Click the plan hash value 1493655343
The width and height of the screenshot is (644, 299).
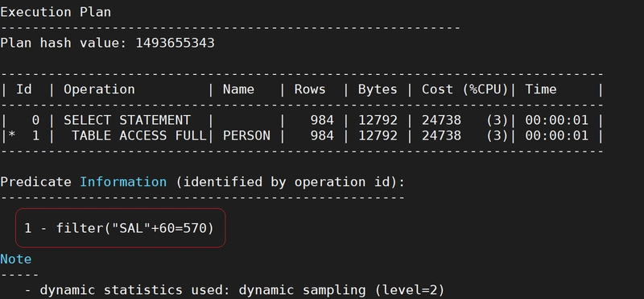tap(175, 43)
